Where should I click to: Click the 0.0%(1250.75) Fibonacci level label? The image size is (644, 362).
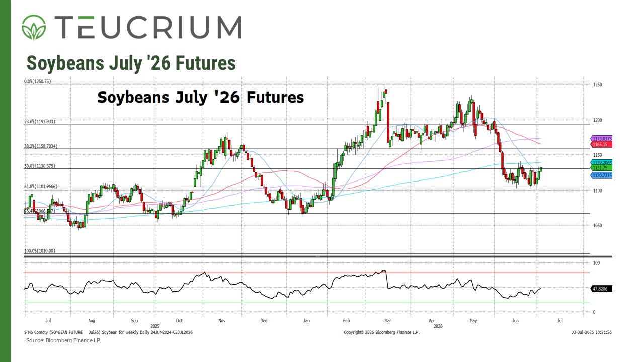tap(38, 81)
